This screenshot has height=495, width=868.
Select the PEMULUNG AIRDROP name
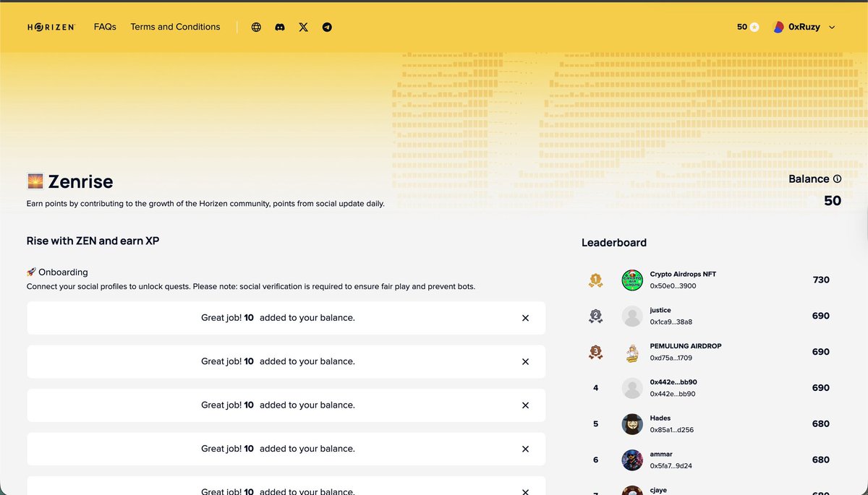click(686, 346)
